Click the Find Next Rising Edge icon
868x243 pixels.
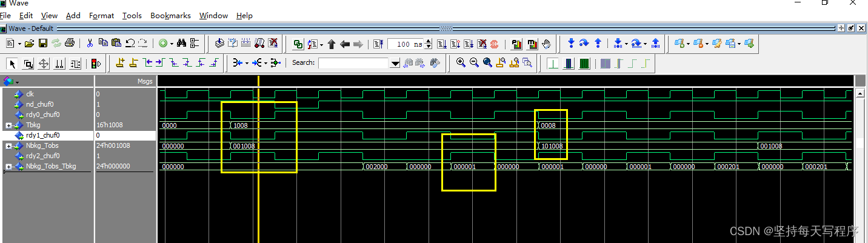(214, 62)
